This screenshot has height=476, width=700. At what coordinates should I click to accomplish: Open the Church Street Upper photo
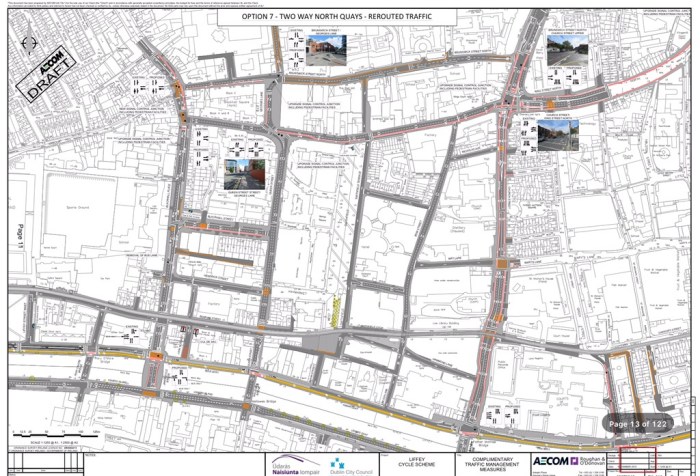(x=562, y=49)
